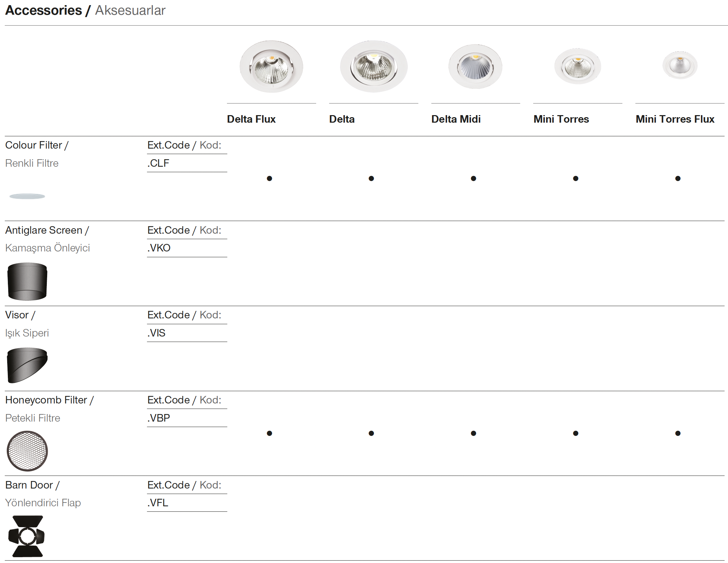Select the Delta downlight product image
Viewport: 728px width, 563px height.
pos(374,67)
